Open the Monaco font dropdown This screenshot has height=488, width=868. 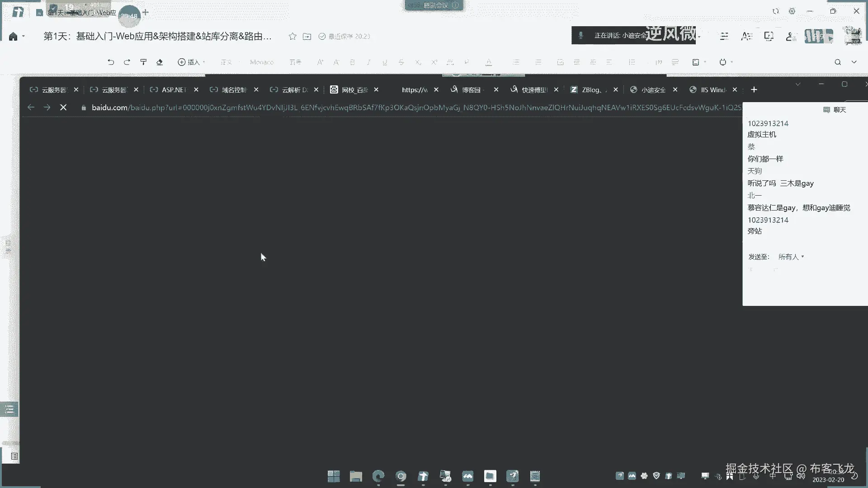coord(262,62)
